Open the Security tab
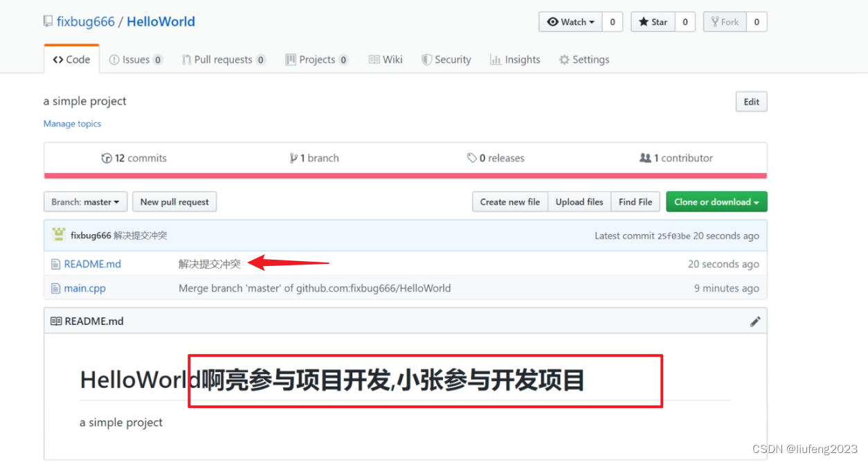Image resolution: width=868 pixels, height=462 pixels. 446,60
